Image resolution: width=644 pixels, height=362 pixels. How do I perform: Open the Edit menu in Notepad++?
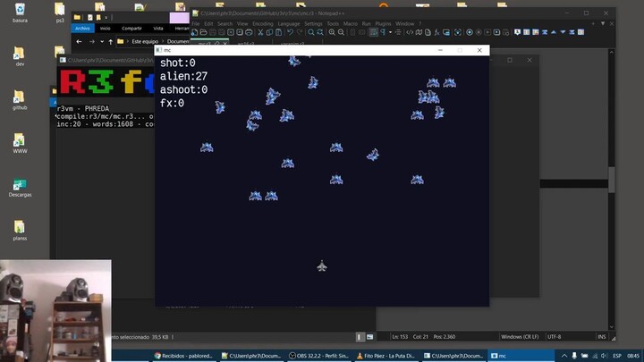click(x=208, y=24)
